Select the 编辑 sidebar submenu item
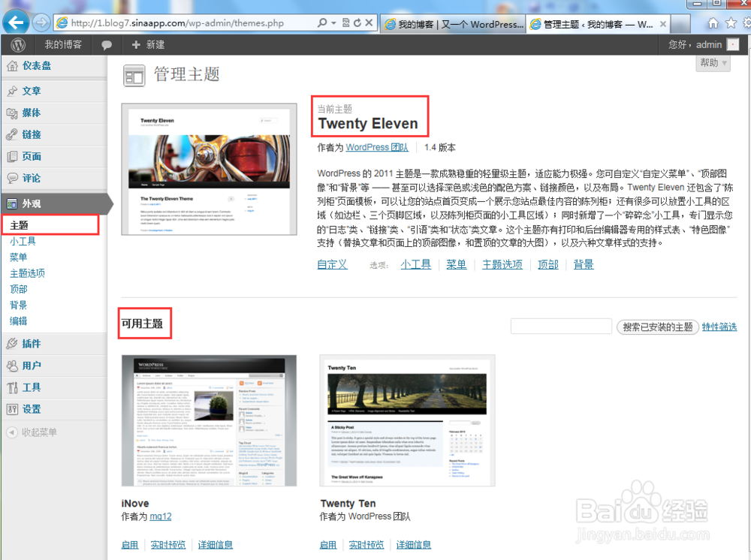Screen dimensions: 751x560 [18, 321]
